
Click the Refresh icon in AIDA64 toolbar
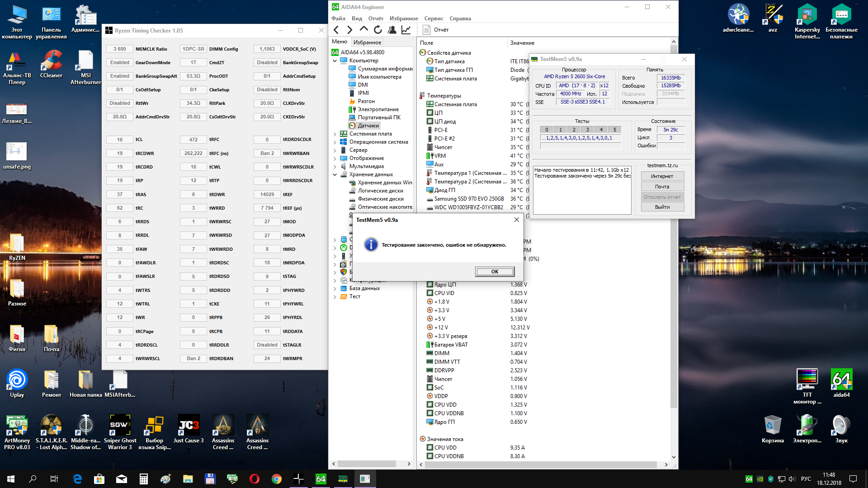378,30
